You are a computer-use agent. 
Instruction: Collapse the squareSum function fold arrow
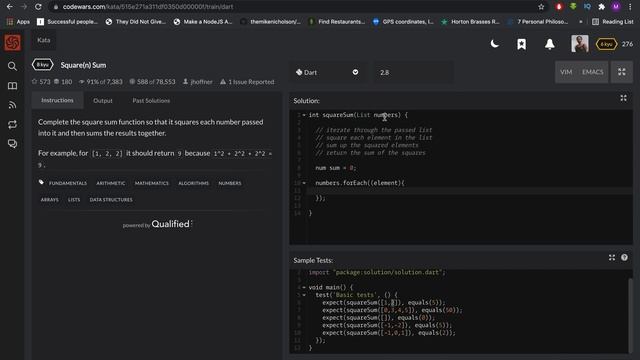coord(304,115)
